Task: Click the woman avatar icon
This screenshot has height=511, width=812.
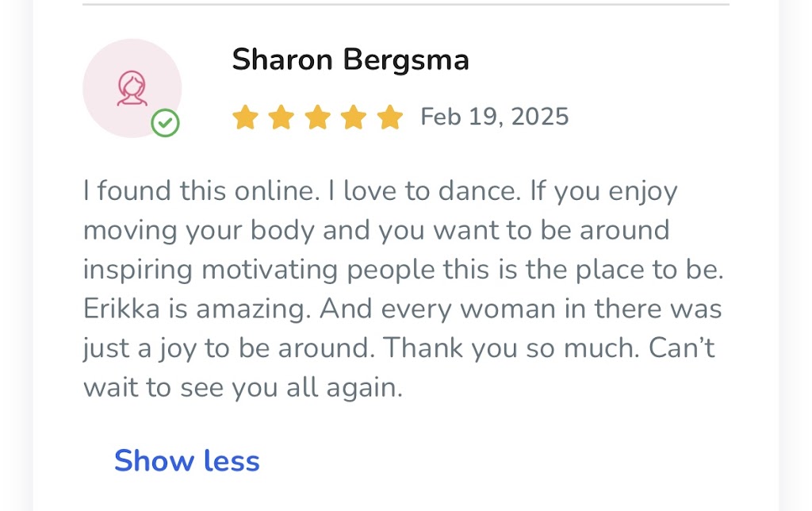Action: coord(132,88)
